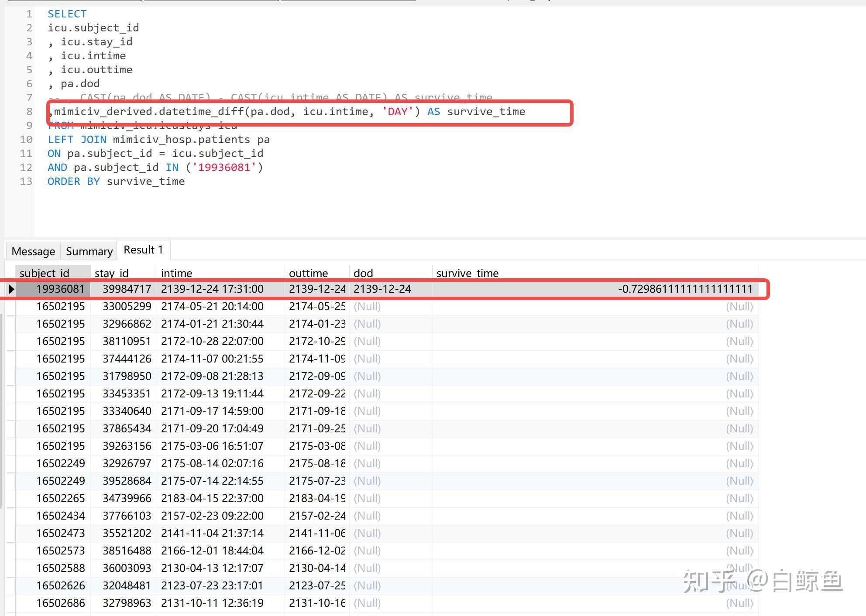Select the dod column header
The height and width of the screenshot is (616, 866).
pos(363,273)
